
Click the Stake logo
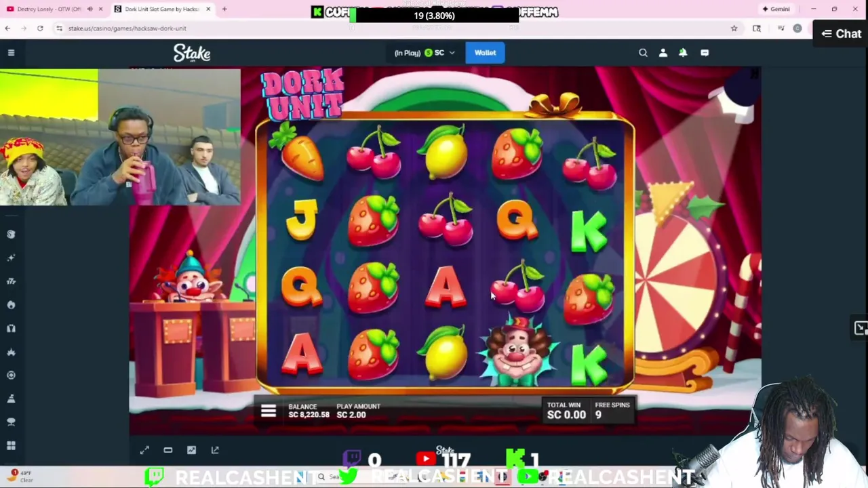tap(192, 53)
